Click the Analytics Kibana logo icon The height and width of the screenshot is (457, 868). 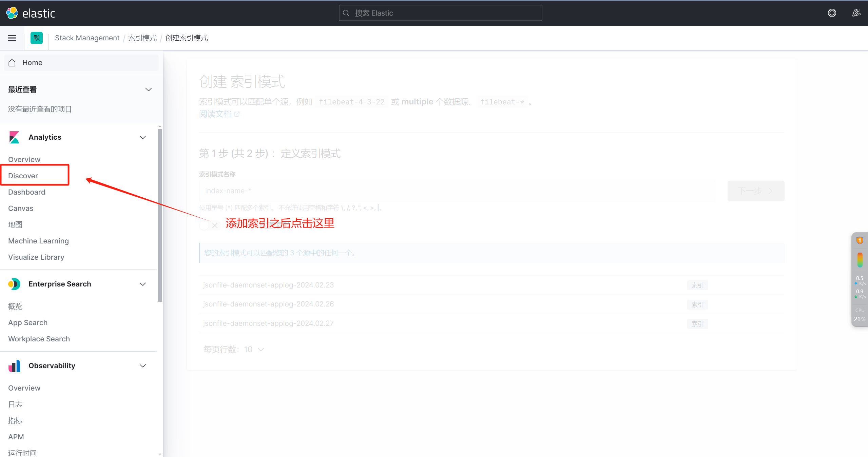point(14,137)
